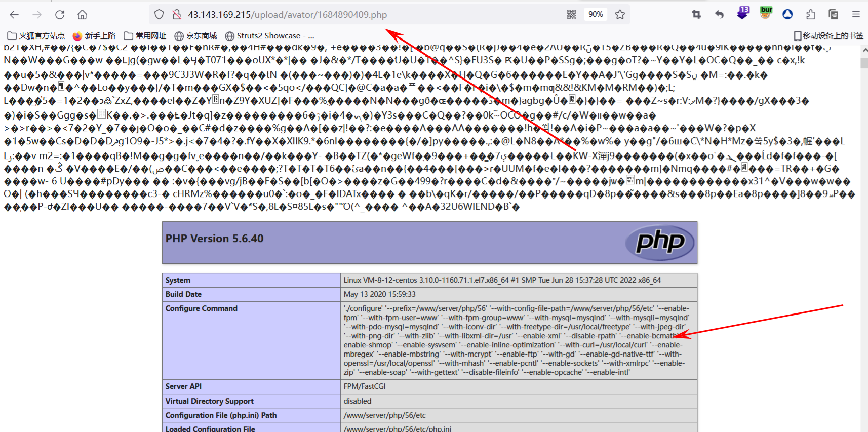Select the System row label
The width and height of the screenshot is (868, 432).
point(178,280)
